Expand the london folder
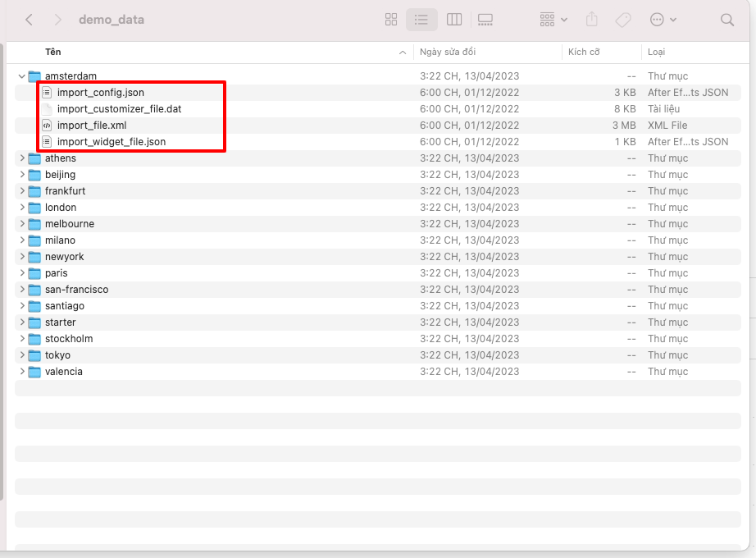 coord(21,208)
